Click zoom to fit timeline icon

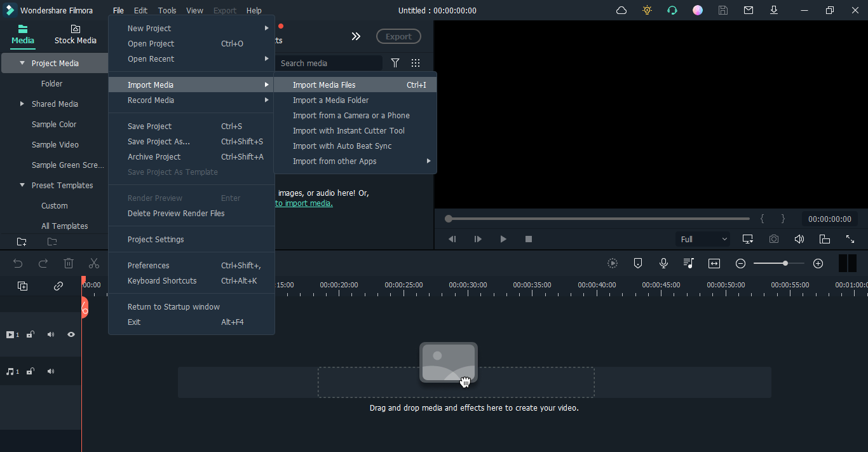714,263
